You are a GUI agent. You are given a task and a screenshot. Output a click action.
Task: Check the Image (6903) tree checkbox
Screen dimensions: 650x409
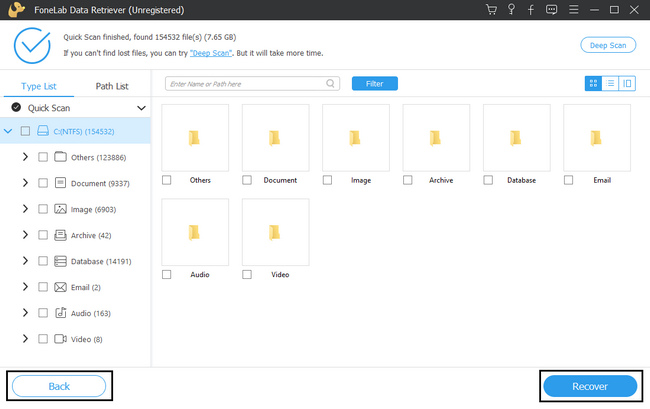43,209
